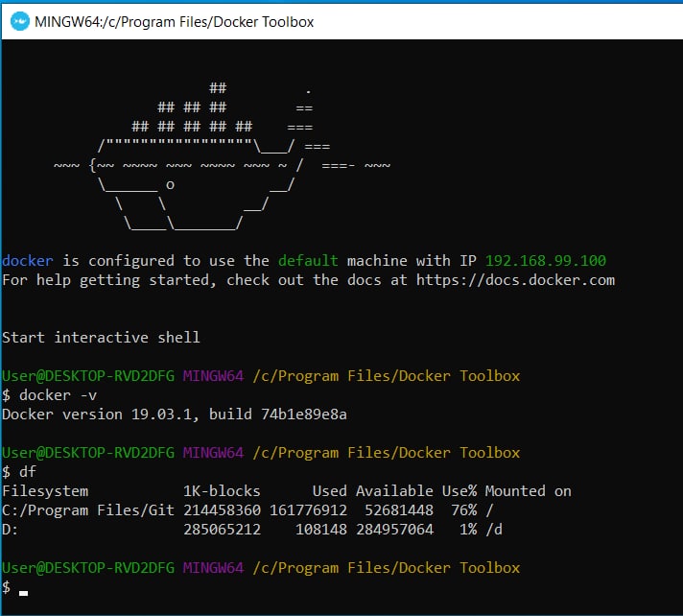The image size is (683, 616).
Task: Click the IP address 192.168.99.100
Action: (x=546, y=261)
